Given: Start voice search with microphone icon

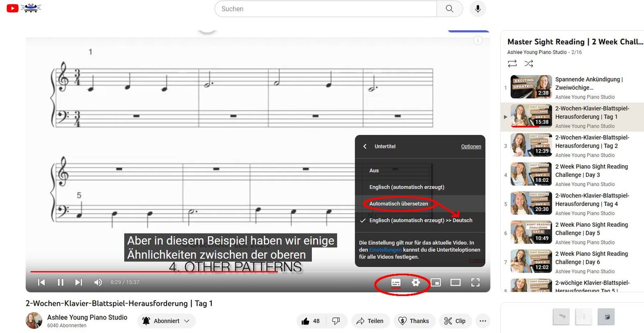Looking at the screenshot, I should click(x=478, y=9).
